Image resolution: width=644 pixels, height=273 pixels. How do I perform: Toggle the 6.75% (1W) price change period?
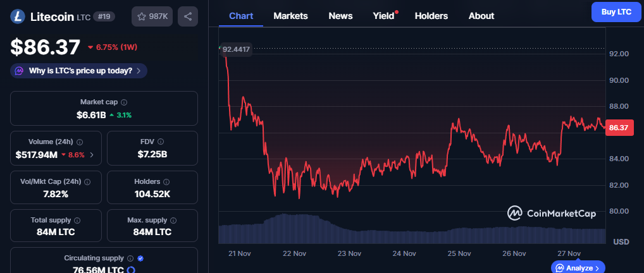(x=115, y=47)
